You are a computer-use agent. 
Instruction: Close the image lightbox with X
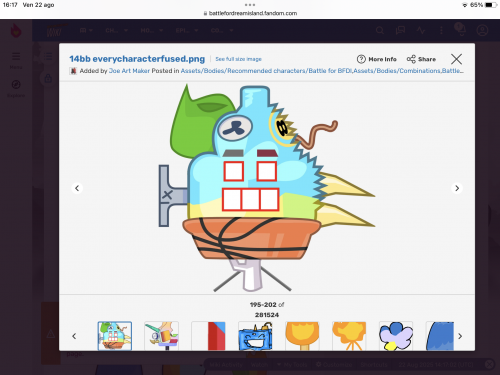tap(456, 59)
